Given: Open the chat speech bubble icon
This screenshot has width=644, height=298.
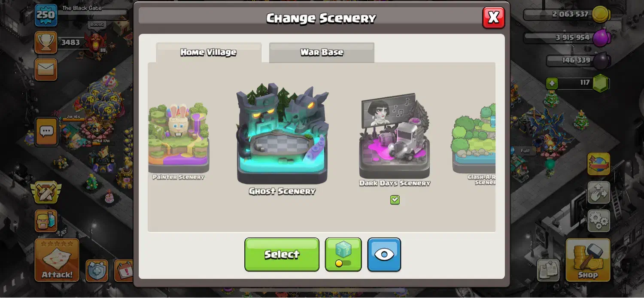Looking at the screenshot, I should [x=46, y=132].
